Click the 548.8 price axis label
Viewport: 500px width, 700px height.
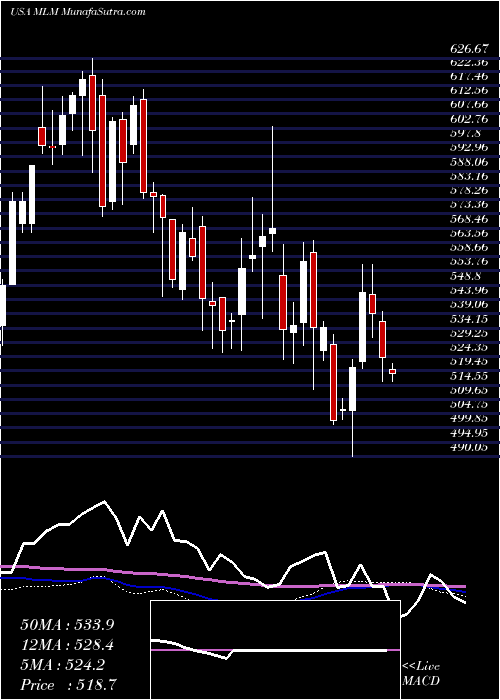point(467,276)
